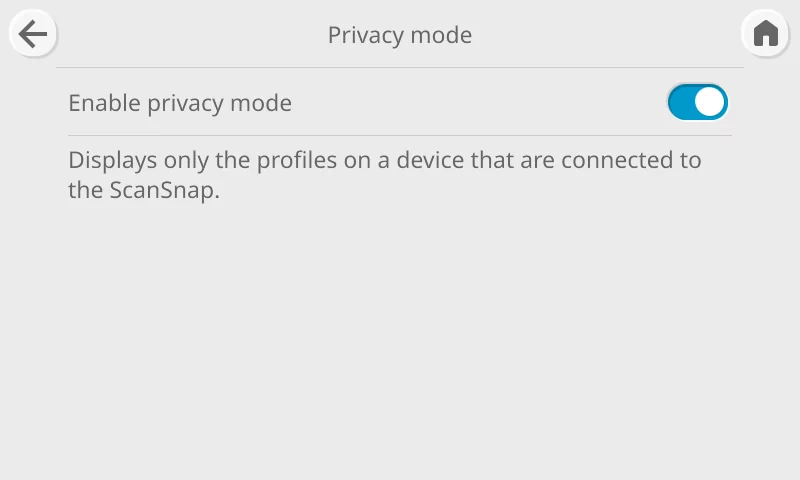Viewport: 800px width, 480px height.
Task: Click the privacy mode description text
Action: tap(385, 175)
